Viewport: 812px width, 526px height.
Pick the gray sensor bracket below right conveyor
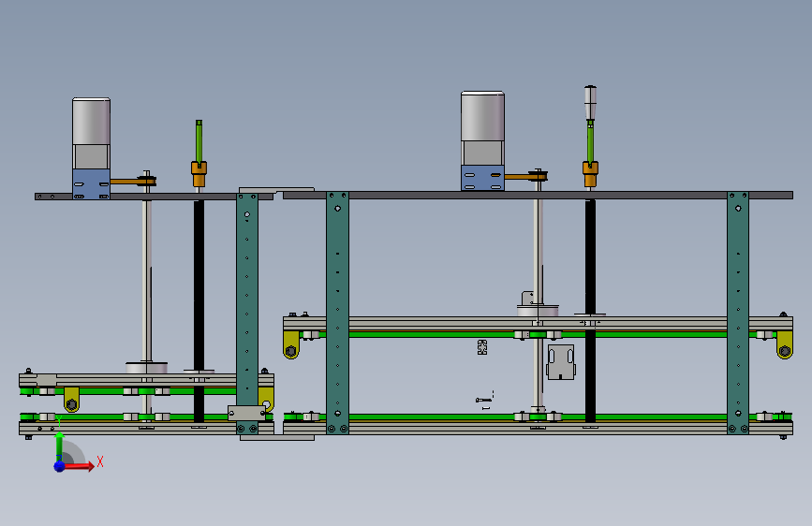pyautogui.click(x=561, y=362)
